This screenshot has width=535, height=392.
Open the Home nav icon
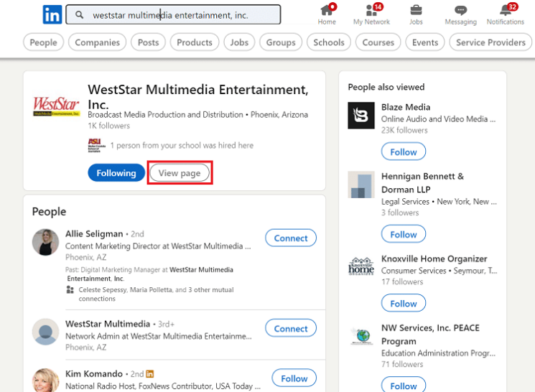coord(327,10)
